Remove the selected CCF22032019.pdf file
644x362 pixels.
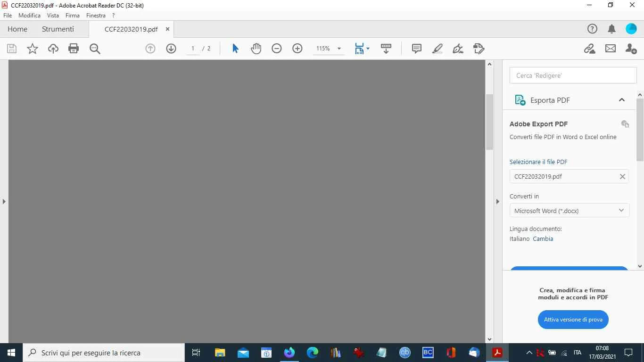622,176
